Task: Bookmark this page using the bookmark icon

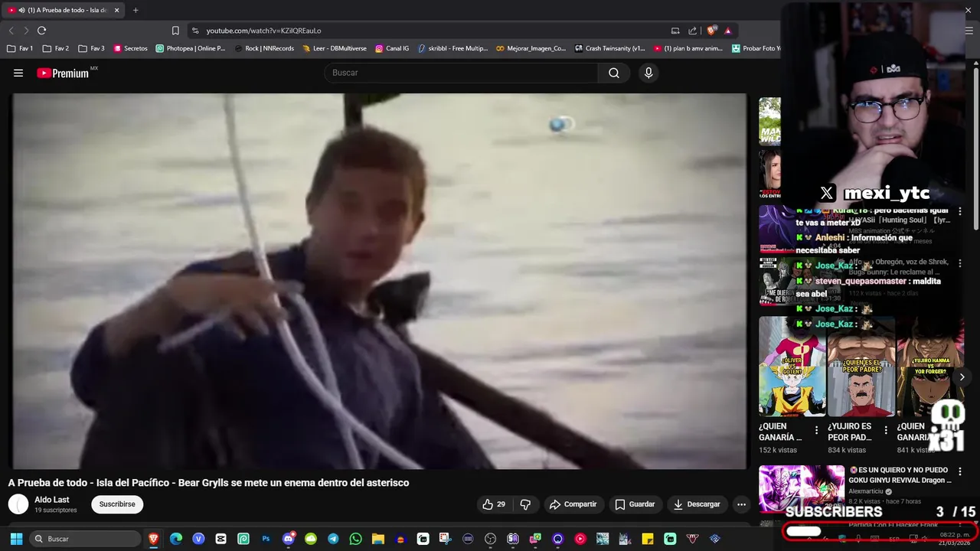Action: coord(175,31)
